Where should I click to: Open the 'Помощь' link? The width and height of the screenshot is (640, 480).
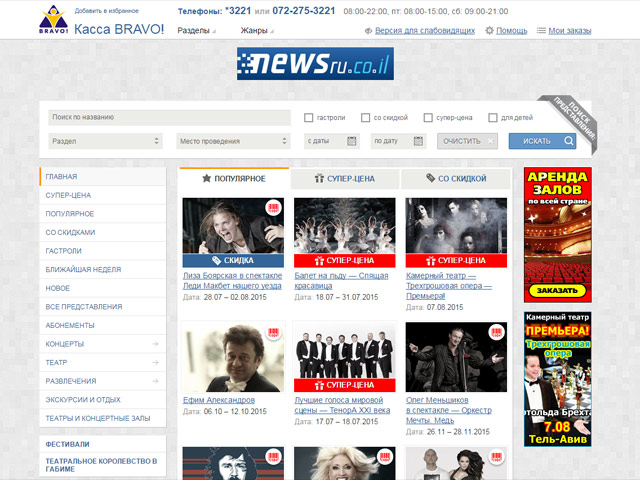511,31
